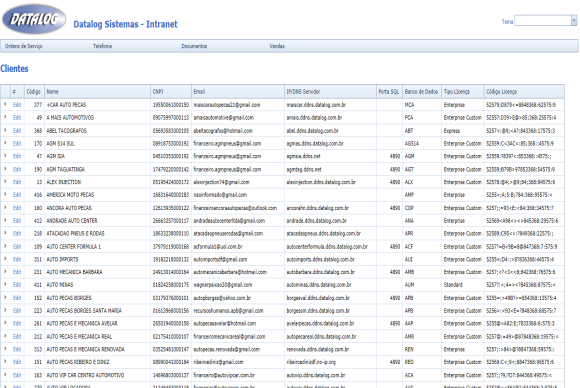Click the Clientes page heading
The width and height of the screenshot is (580, 388).
coord(14,69)
